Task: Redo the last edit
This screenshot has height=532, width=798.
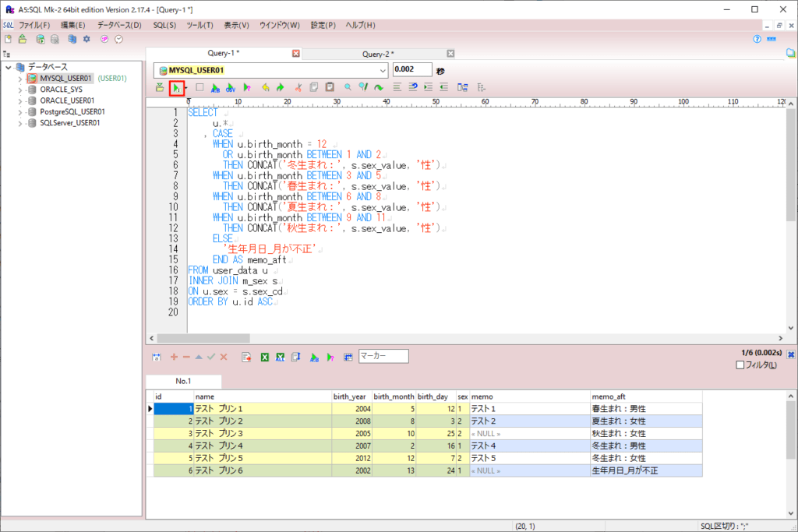Action: point(281,87)
